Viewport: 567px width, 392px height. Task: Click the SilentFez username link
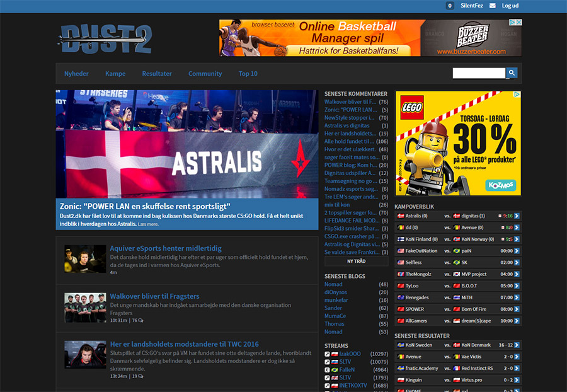(471, 6)
